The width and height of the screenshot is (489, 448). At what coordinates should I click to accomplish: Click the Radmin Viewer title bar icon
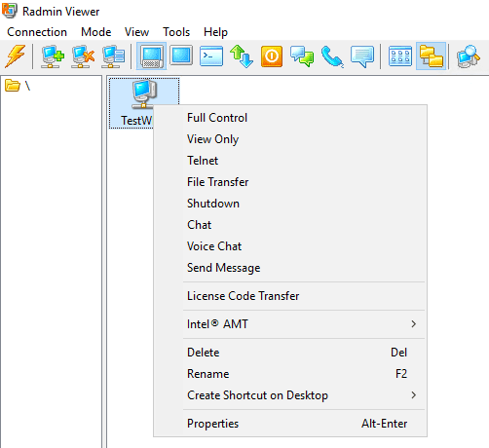pos(10,11)
